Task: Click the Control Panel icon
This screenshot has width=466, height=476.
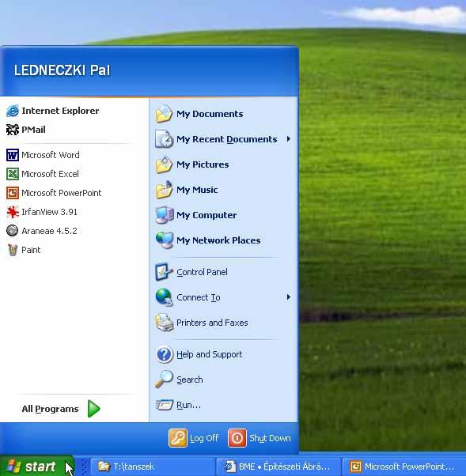Action: pos(164,272)
